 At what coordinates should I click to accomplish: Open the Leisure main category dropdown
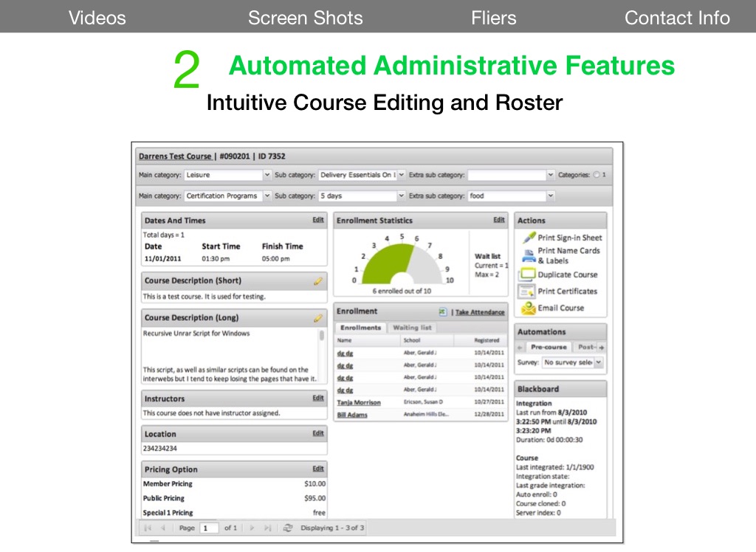coord(267,175)
